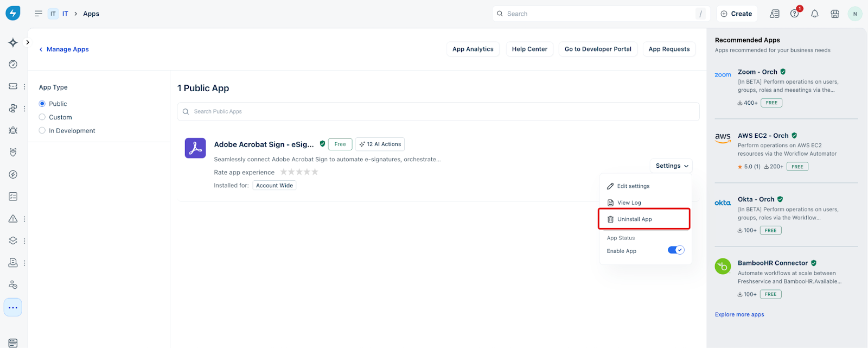This screenshot has width=868, height=348.
Task: Open the Tickets icon in sidebar
Action: [x=13, y=86]
